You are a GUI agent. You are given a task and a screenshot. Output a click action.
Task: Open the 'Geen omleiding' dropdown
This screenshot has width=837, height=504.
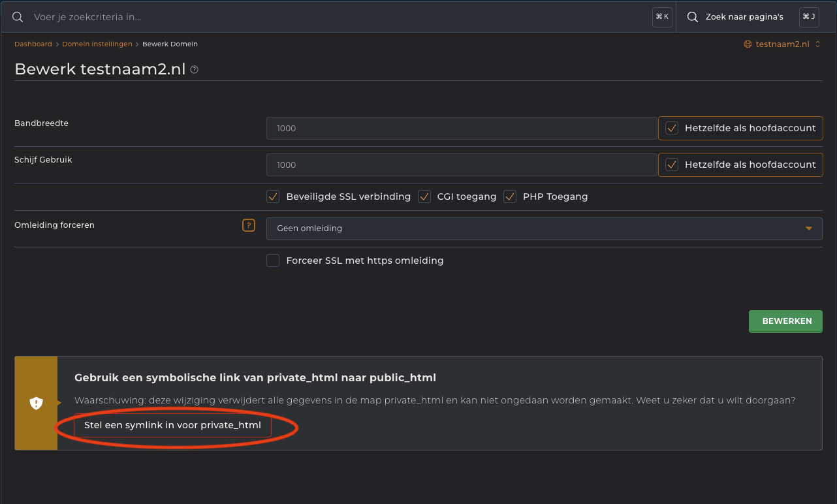coord(544,228)
